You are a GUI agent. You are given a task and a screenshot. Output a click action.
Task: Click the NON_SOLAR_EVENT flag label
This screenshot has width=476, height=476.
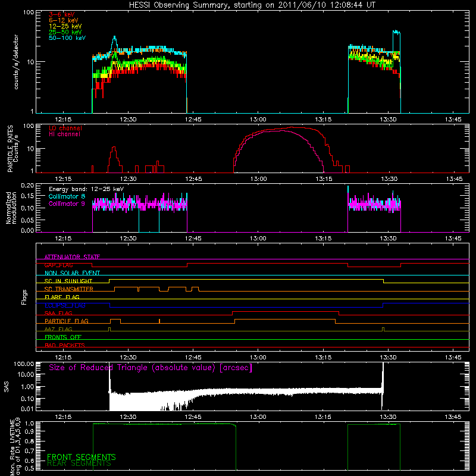(x=72, y=273)
